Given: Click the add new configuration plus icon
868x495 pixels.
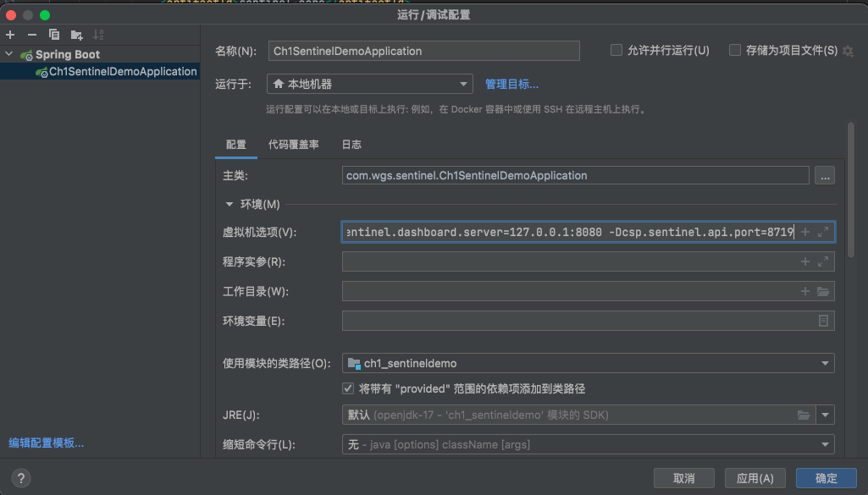Looking at the screenshot, I should [x=10, y=35].
